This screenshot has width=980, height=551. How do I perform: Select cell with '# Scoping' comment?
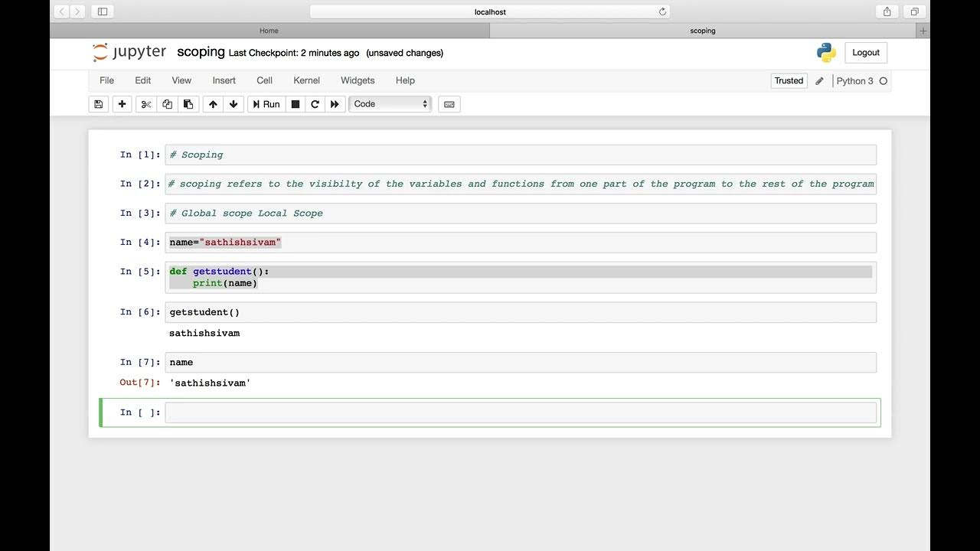pyautogui.click(x=521, y=155)
